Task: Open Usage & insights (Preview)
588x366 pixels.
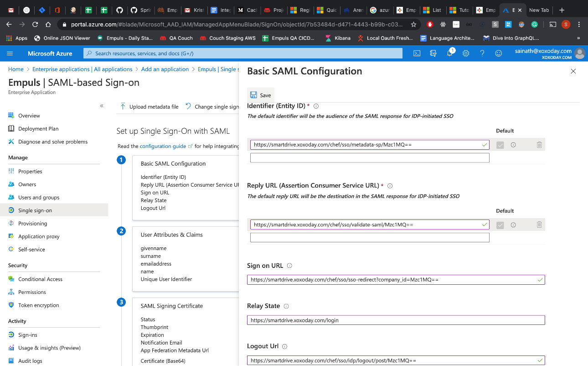Action: point(49,348)
